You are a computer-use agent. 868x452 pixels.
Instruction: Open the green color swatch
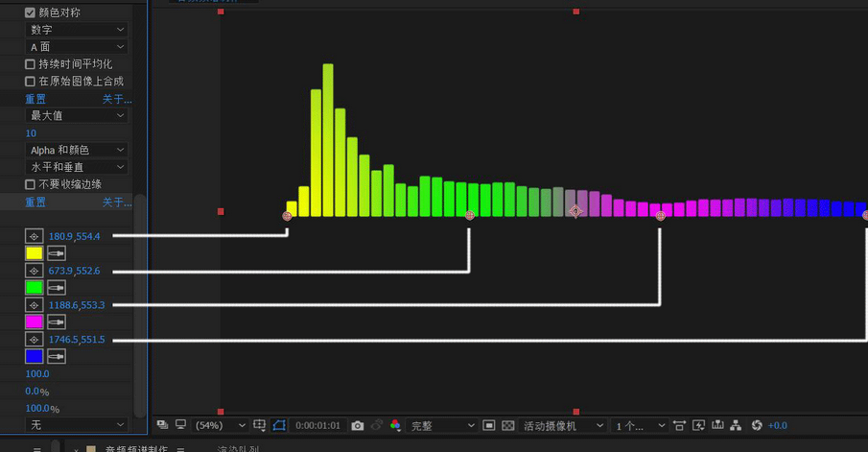(35, 288)
